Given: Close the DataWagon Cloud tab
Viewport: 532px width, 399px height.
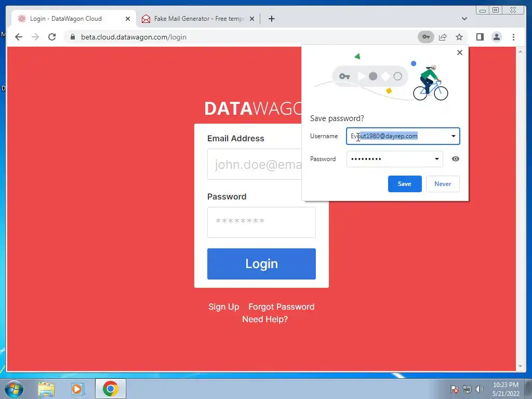Looking at the screenshot, I should 128,19.
